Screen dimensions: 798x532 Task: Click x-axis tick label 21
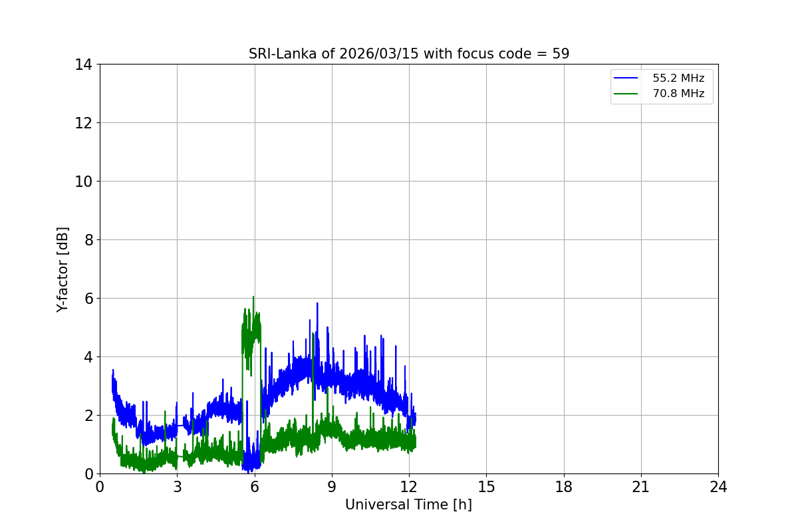coord(641,487)
